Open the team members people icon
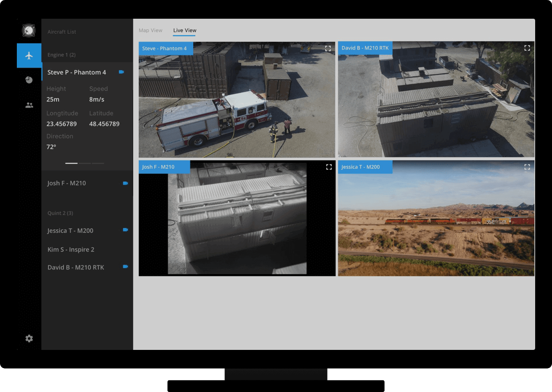552x392 pixels. (x=29, y=105)
